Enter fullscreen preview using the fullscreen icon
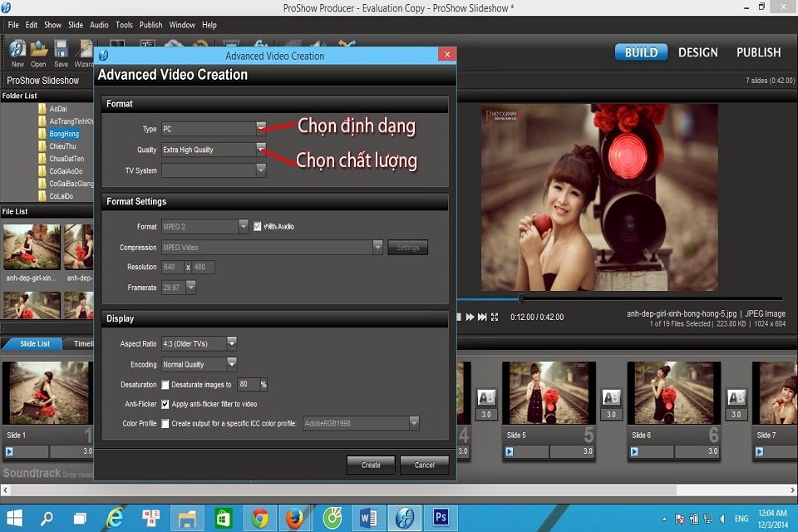The width and height of the screenshot is (798, 532). pyautogui.click(x=495, y=316)
